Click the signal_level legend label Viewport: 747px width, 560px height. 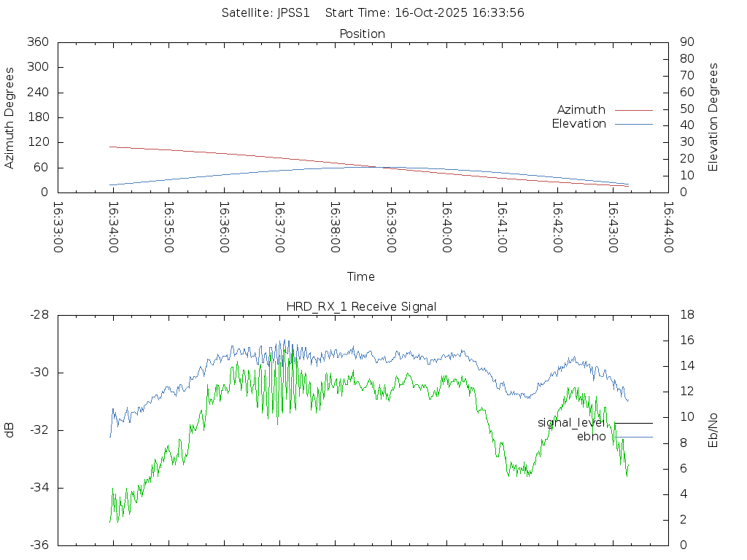point(570,423)
